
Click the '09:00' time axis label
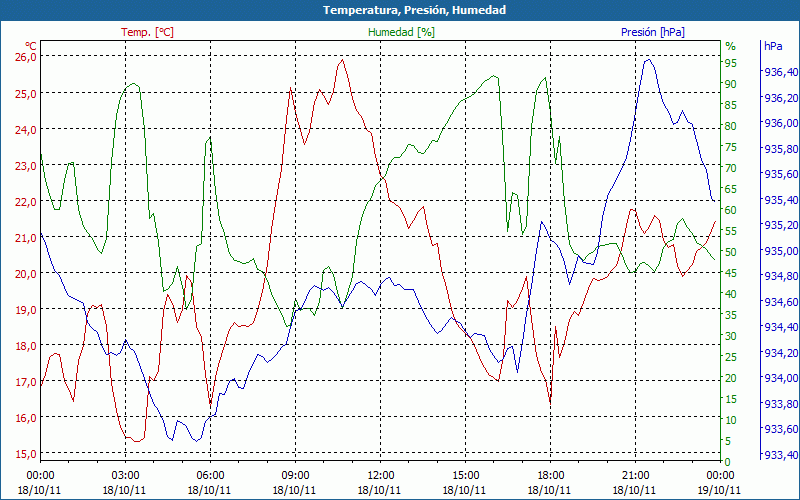tap(295, 476)
